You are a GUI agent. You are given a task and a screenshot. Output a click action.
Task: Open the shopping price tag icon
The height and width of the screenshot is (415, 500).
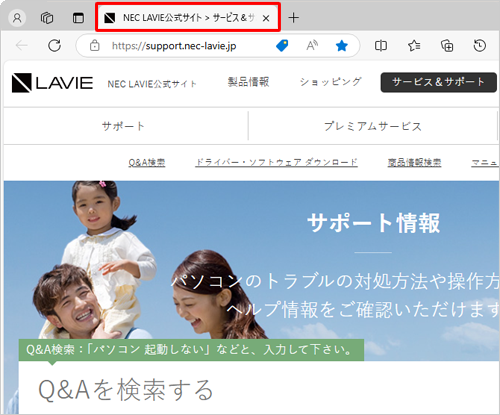coord(282,46)
